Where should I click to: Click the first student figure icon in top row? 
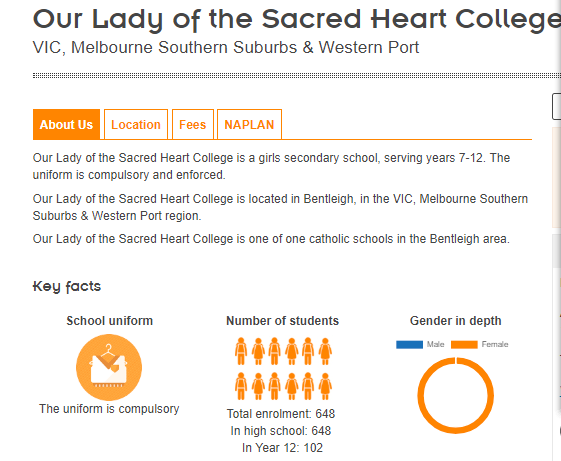pos(241,351)
